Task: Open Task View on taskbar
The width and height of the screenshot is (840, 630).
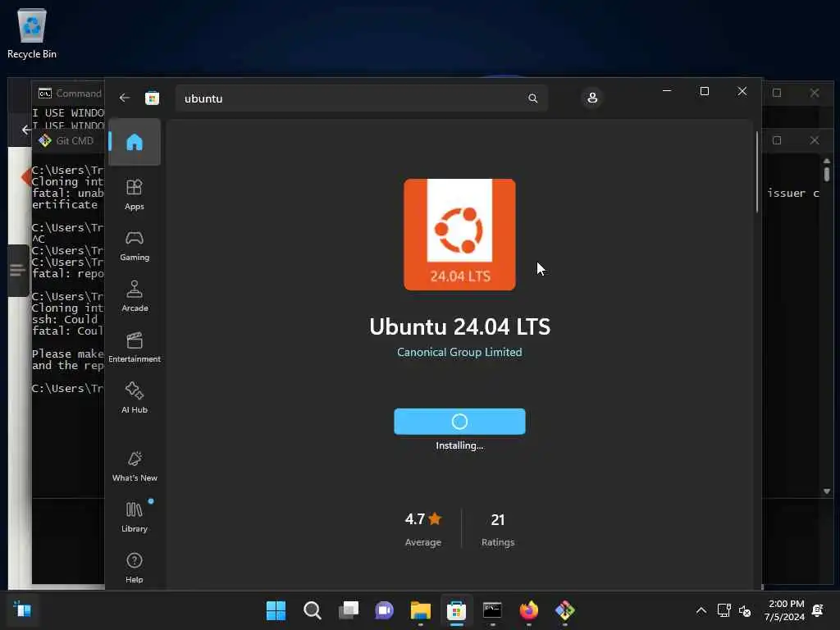Action: 348,610
